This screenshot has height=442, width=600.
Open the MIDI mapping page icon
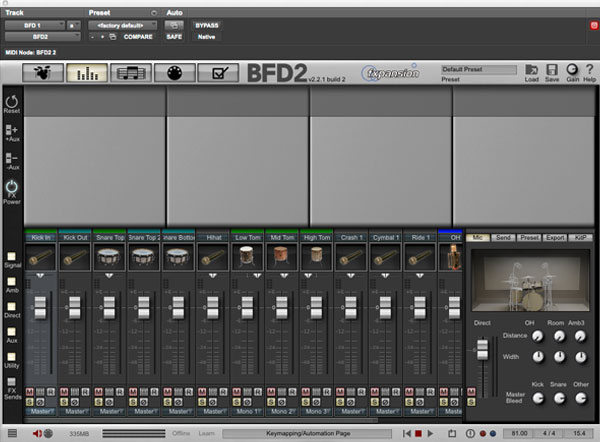pyautogui.click(x=174, y=73)
